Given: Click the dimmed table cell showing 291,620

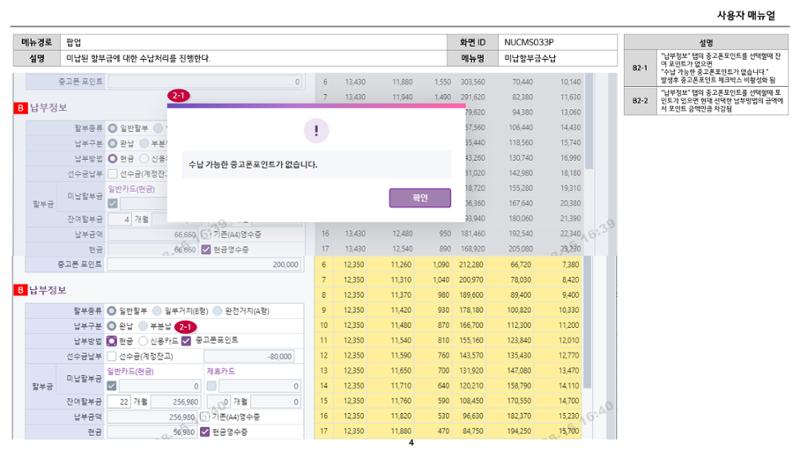Looking at the screenshot, I should [x=472, y=97].
